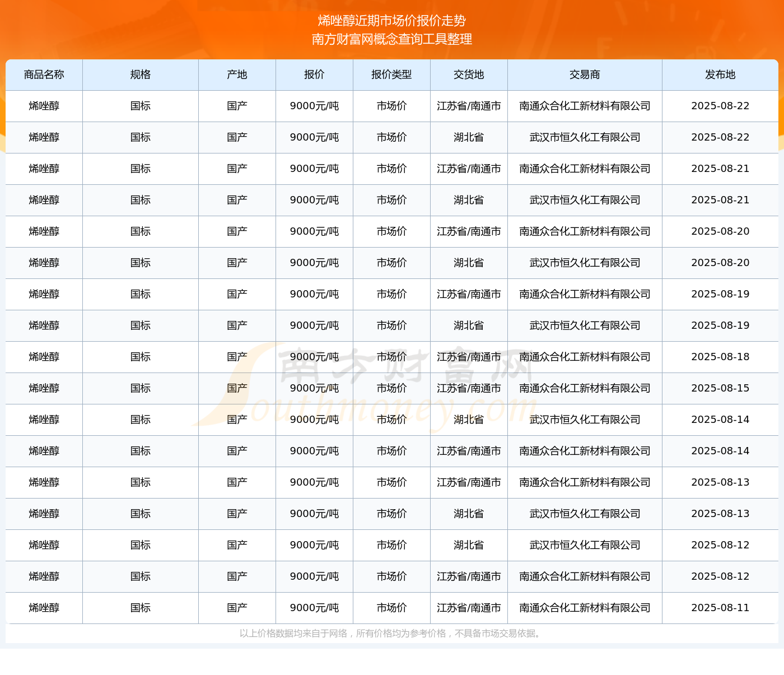Click date 2025-08-14 in the 武汉市恒久化工 row

[x=721, y=420]
